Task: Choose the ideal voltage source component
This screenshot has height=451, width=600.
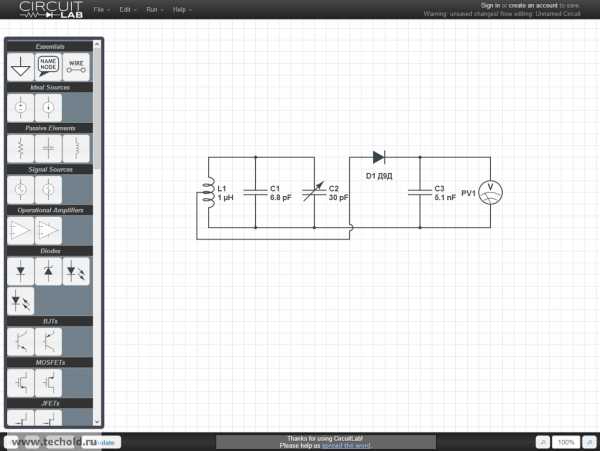Action: click(21, 108)
